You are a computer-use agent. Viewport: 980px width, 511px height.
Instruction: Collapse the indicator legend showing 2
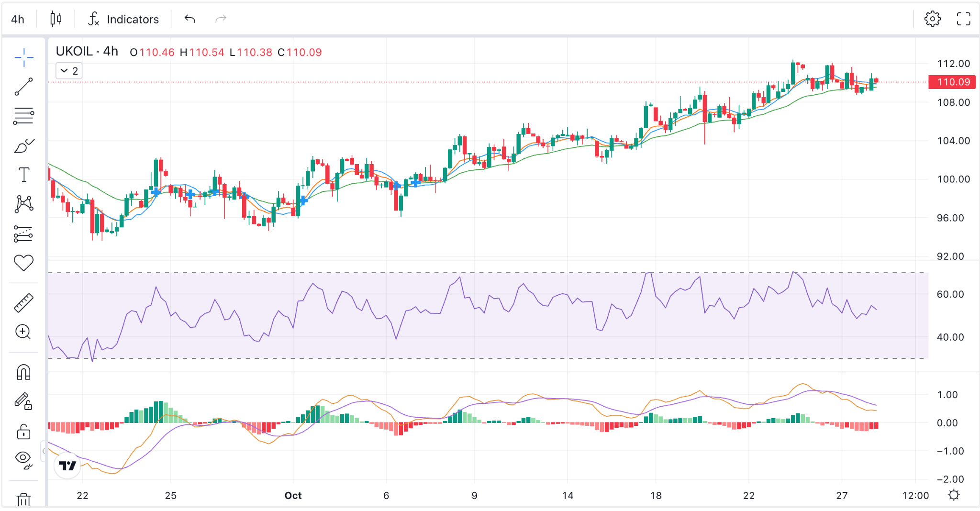point(69,71)
